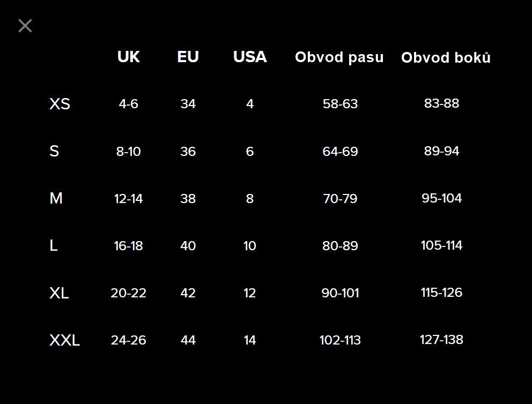Click the Obvod boků header
532x404 pixels.
[446, 58]
